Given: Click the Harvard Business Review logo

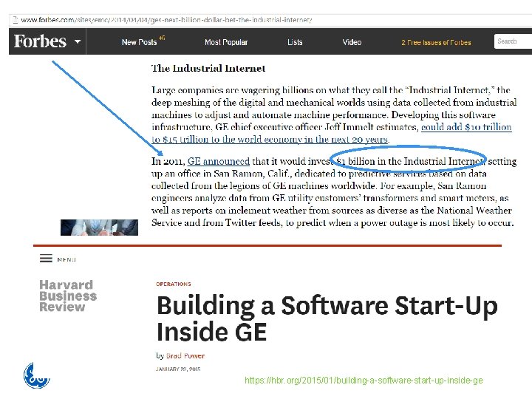Looking at the screenshot, I should click(x=68, y=296).
